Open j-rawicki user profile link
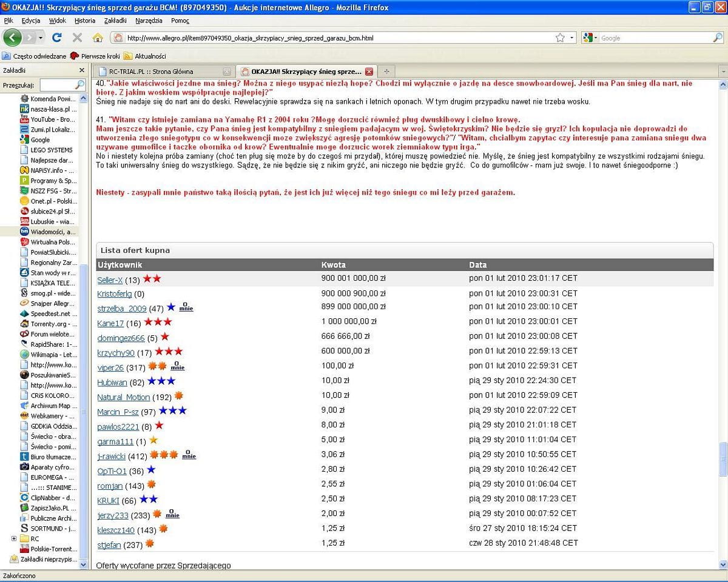This screenshot has width=728, height=582. (112, 456)
